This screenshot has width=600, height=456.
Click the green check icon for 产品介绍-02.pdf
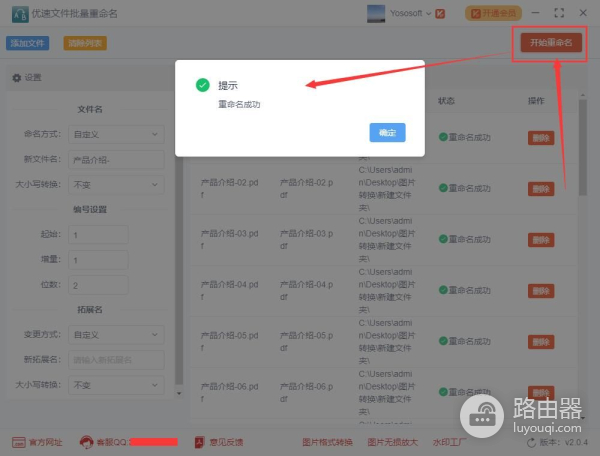[443, 188]
